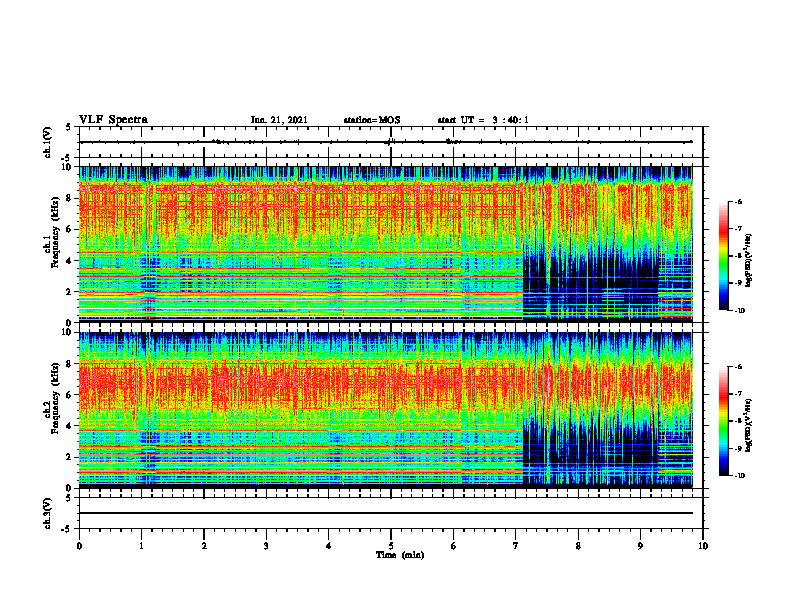This screenshot has width=792, height=612.
Task: Click the "4" tick on the time axis
Action: [x=329, y=546]
